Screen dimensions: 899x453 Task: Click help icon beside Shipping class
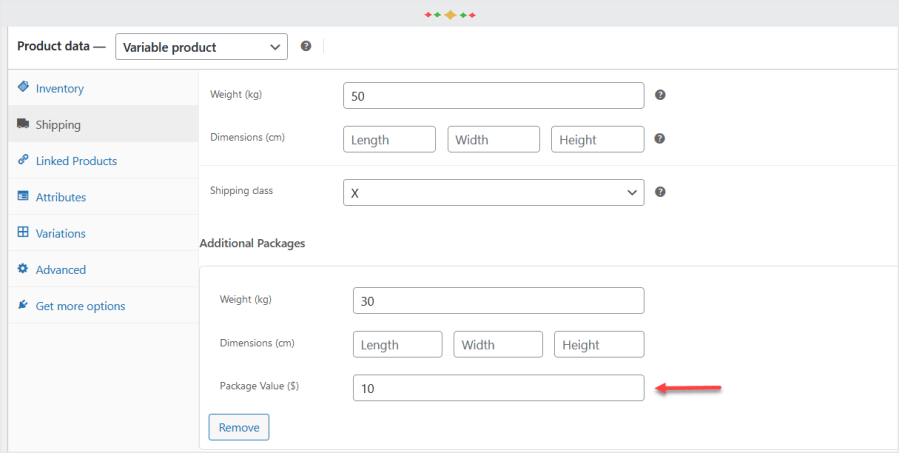(660, 192)
